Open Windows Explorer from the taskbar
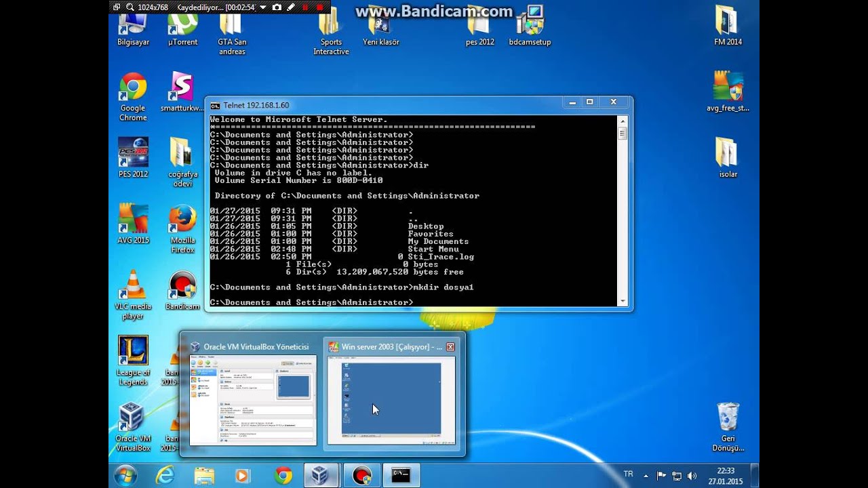 pos(204,476)
